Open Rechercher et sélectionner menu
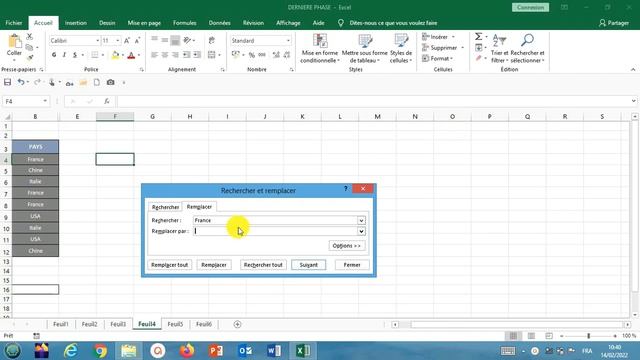Viewport: 640px width, 360px height. tap(527, 49)
